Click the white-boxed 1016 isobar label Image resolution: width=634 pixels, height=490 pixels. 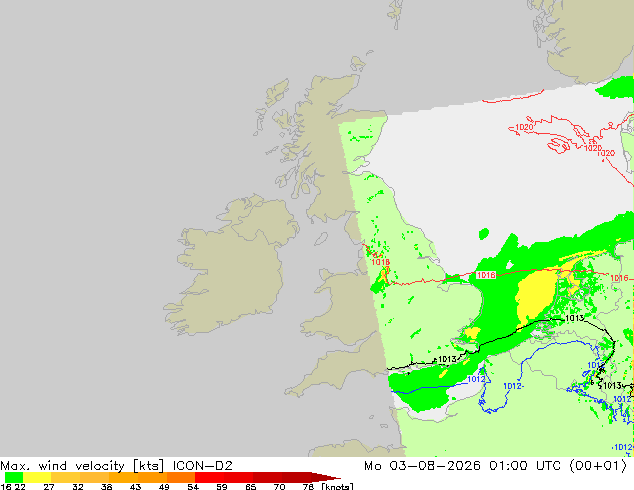[x=486, y=275]
